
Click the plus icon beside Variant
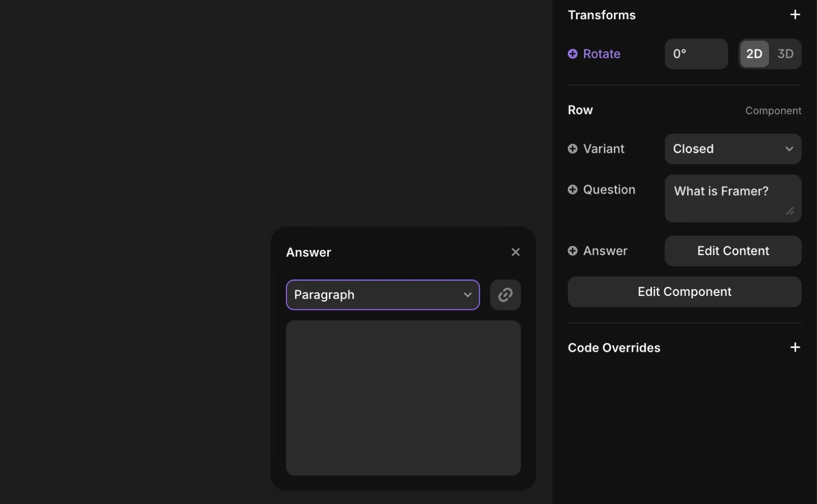click(x=572, y=149)
